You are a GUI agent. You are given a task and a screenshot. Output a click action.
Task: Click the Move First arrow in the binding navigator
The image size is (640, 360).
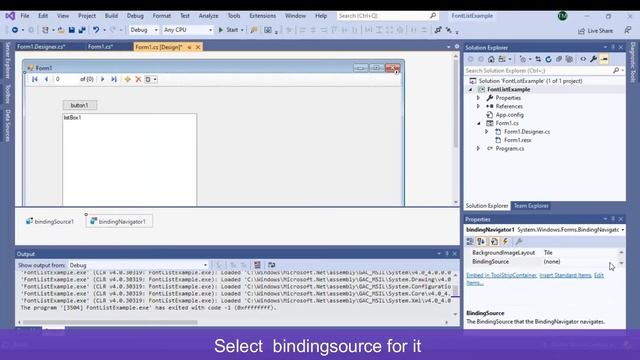click(35, 79)
